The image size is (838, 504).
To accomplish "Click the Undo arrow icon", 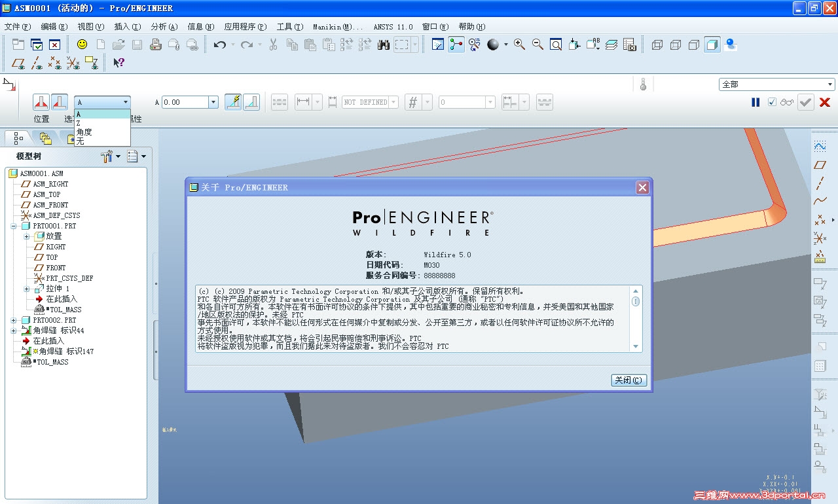I will point(220,45).
